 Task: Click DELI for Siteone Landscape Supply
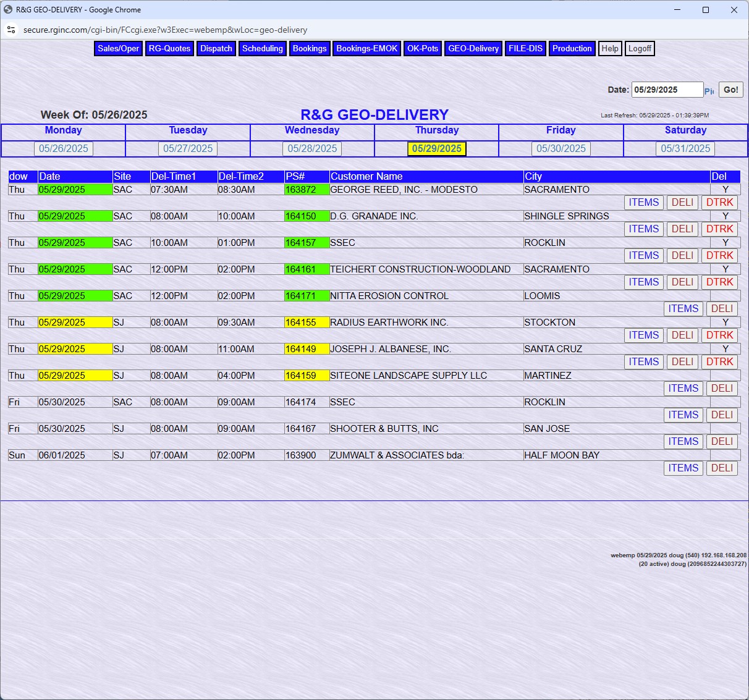(x=722, y=389)
